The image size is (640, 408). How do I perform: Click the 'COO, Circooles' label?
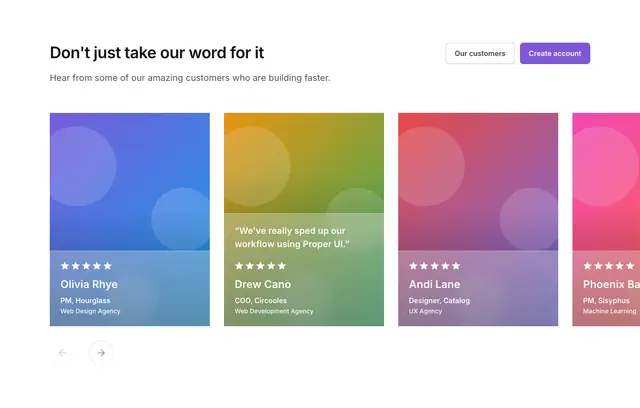(261, 301)
